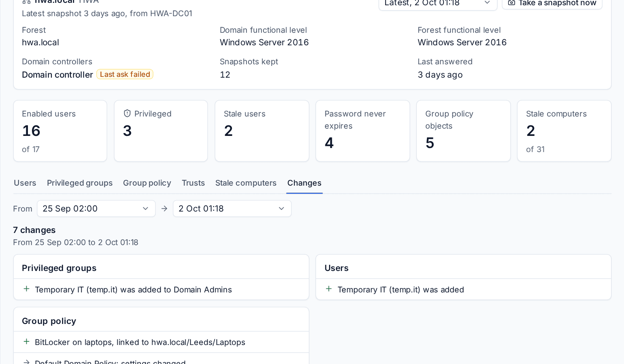Click the Domain functional level value
Screen dimensions: 624x364
coord(264,42)
